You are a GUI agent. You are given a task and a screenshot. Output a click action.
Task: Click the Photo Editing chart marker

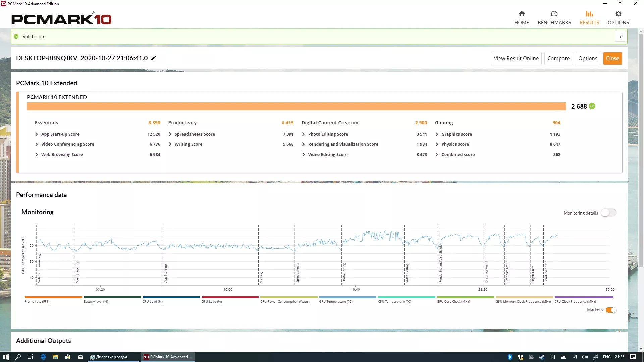(x=344, y=273)
